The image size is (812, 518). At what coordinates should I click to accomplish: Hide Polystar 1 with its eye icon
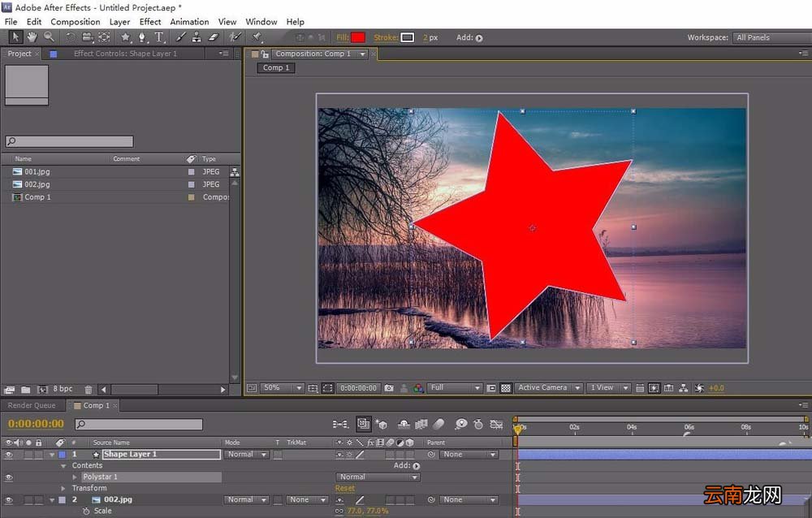9,477
